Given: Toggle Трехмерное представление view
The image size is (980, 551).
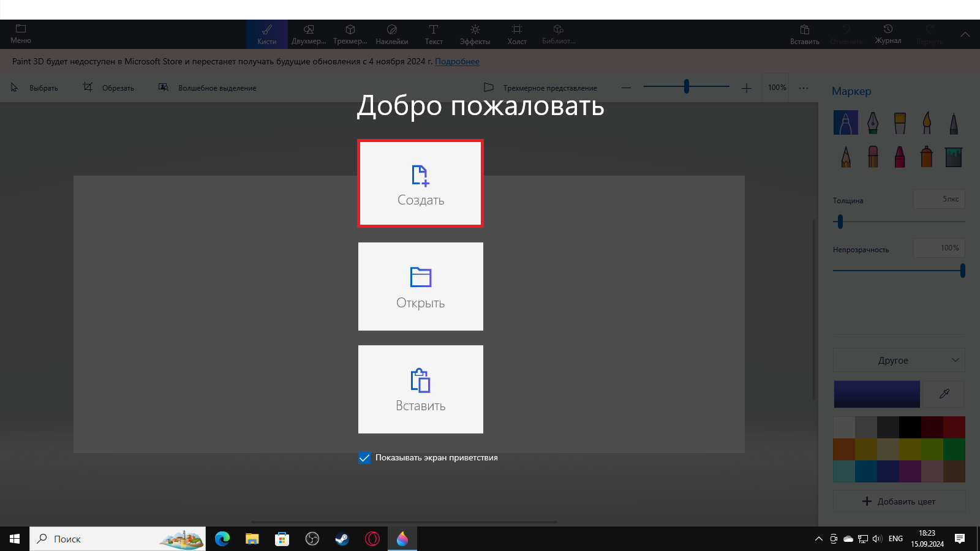Looking at the screenshot, I should 540,88.
